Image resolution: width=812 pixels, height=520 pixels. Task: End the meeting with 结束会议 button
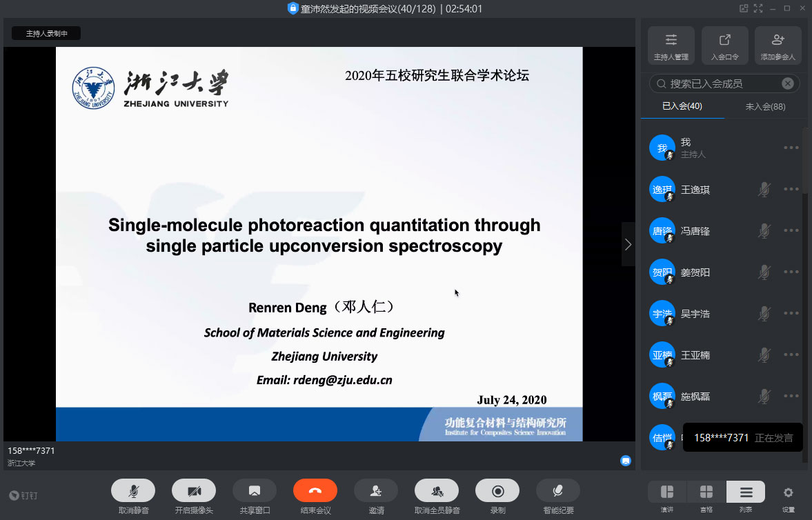click(315, 490)
